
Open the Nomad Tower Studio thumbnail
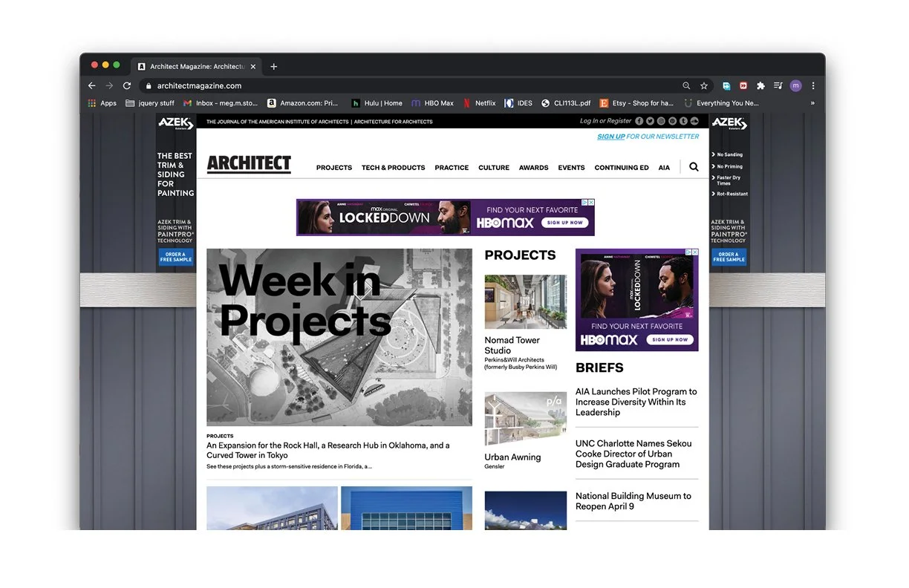tap(526, 302)
